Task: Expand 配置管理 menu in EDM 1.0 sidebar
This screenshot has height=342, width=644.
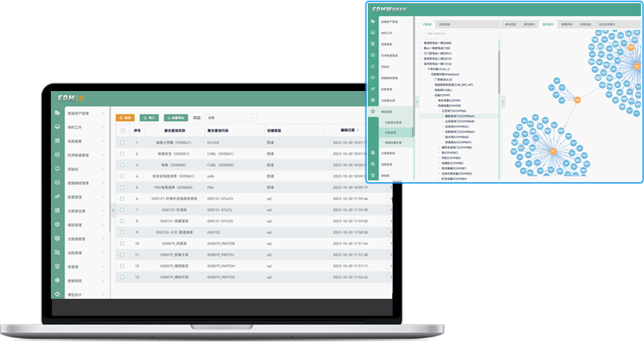Action: 102,197
